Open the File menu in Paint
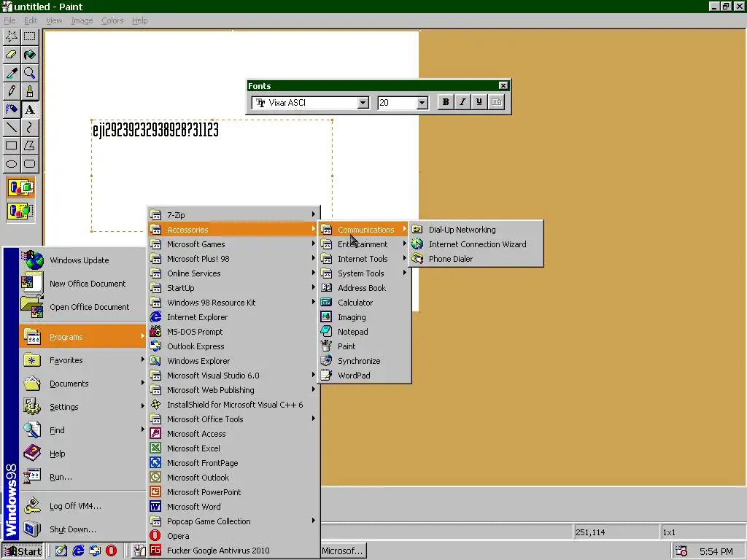Image resolution: width=747 pixels, height=560 pixels. coord(9,20)
